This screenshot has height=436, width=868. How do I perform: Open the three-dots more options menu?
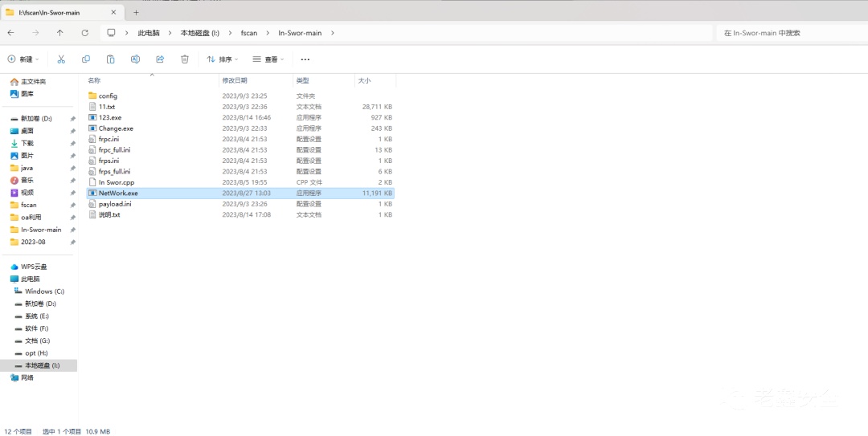305,59
